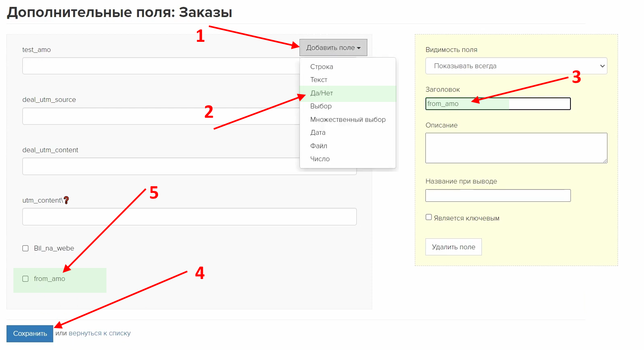Choose 'Текст' field type
Viewport: 644px width, 350px height.
(319, 80)
